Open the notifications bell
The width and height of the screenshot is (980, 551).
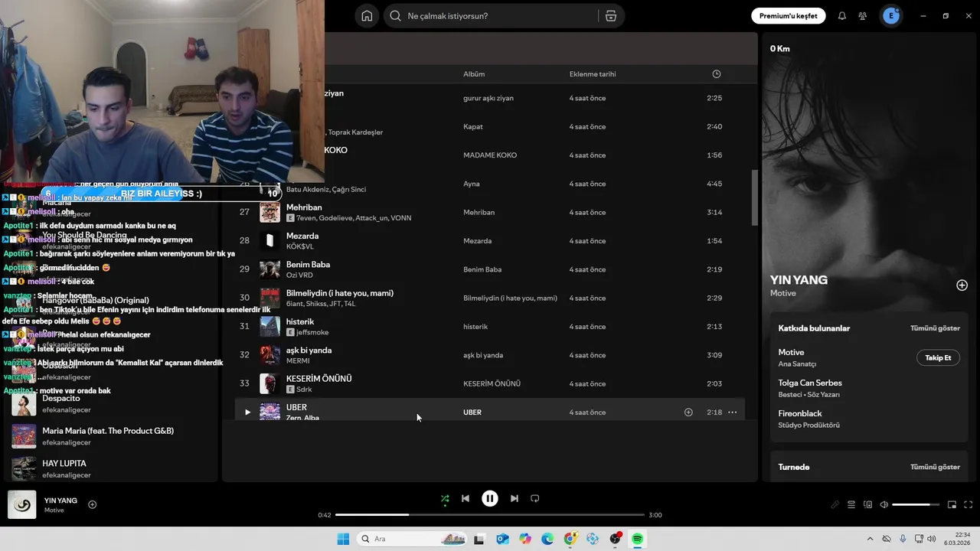pos(842,16)
